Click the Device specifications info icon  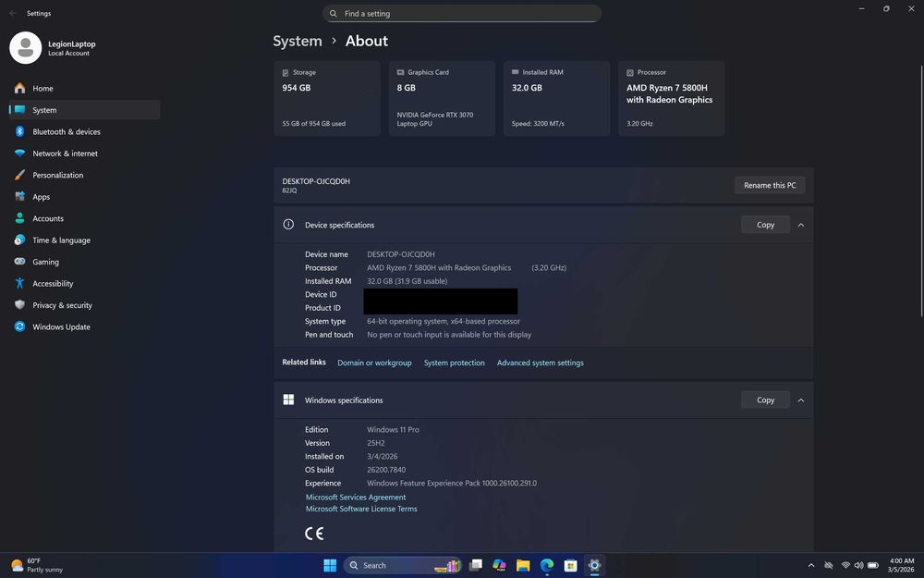click(288, 224)
